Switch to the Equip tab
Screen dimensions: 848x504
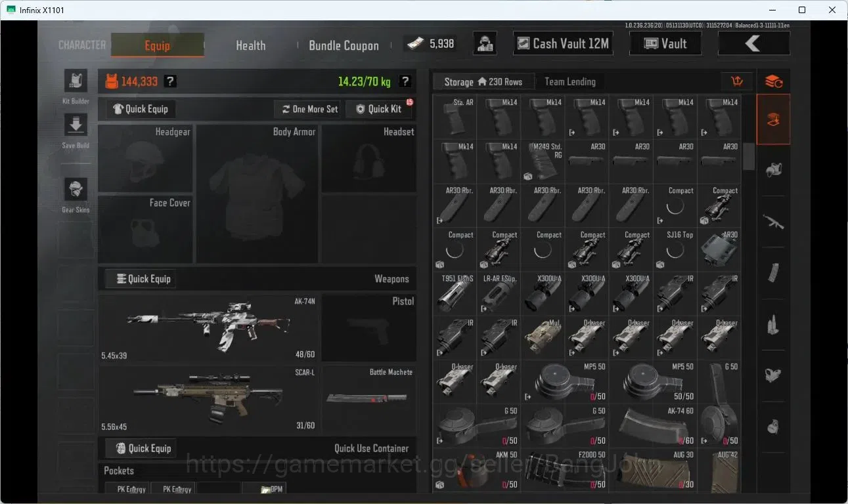(158, 45)
